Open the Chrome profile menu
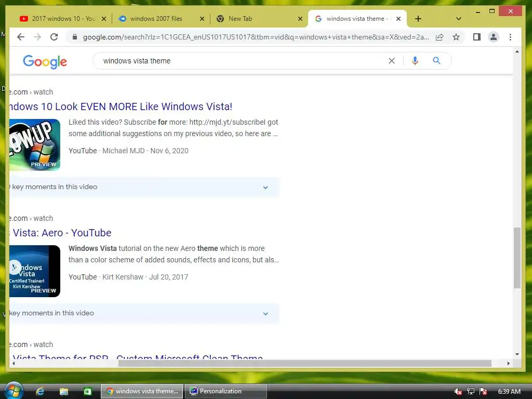Viewport: 532px width, 399px height. point(494,37)
